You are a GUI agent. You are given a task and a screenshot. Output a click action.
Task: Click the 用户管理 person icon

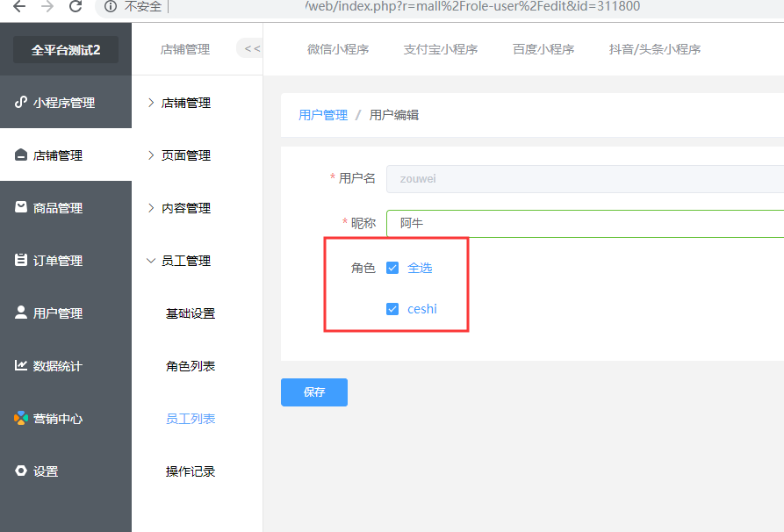(x=20, y=313)
